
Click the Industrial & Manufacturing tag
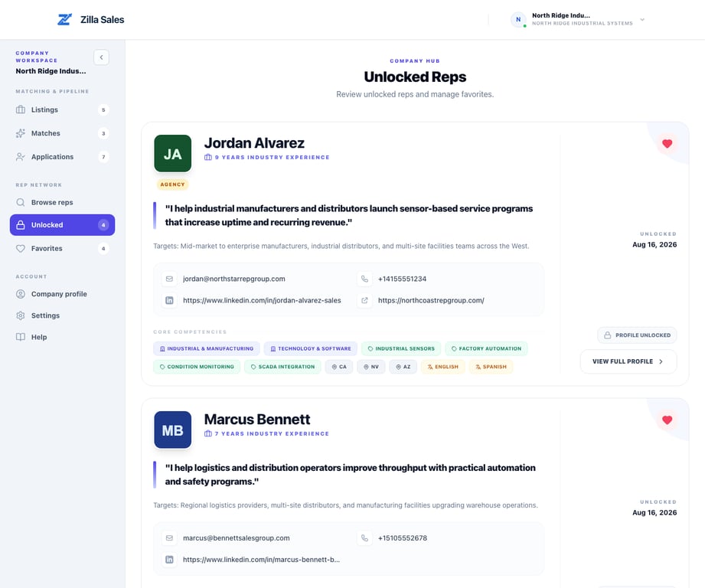tap(207, 348)
